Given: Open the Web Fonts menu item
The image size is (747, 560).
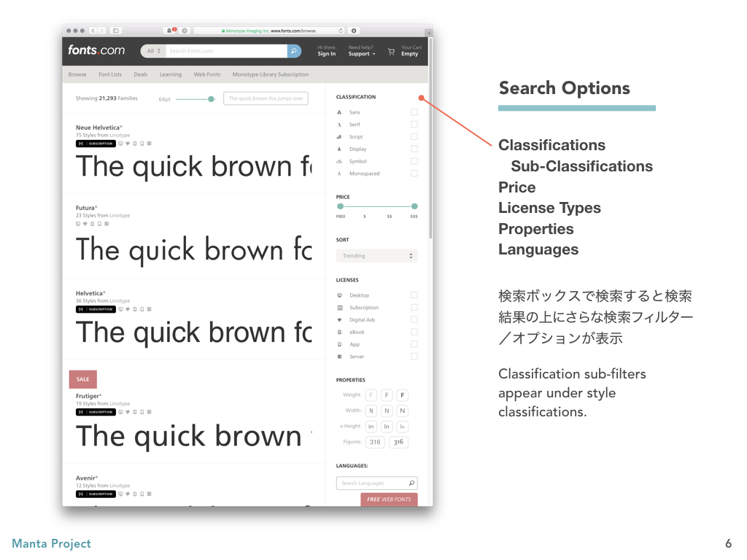Looking at the screenshot, I should [x=207, y=74].
